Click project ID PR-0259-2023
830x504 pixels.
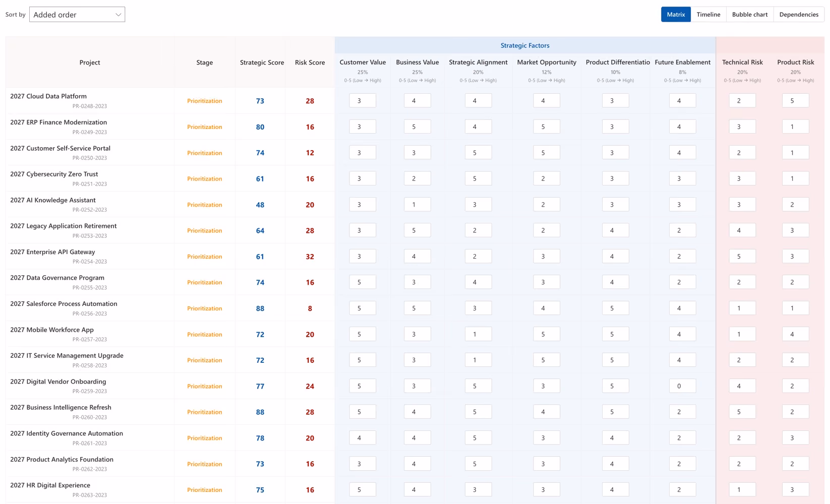click(x=90, y=391)
